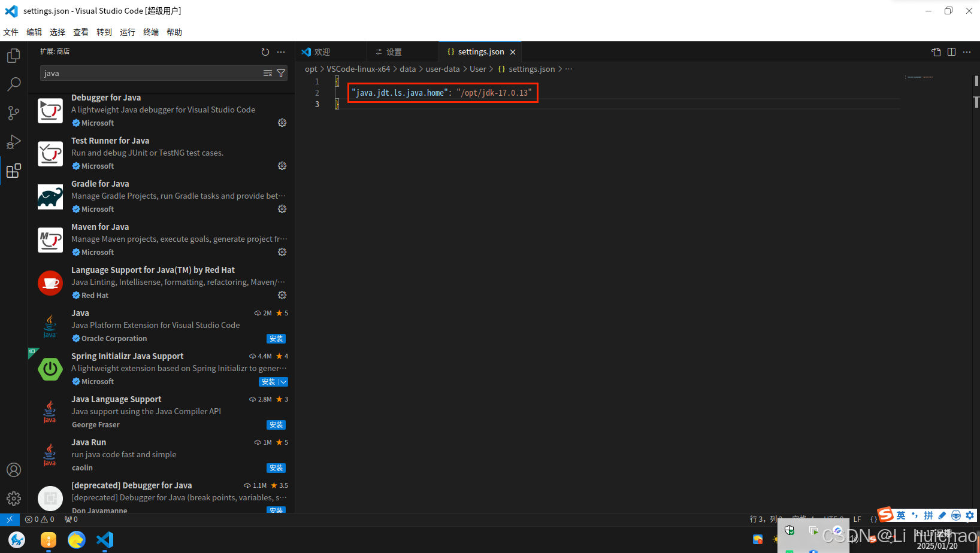Open the 文件 menu
The image size is (980, 553).
coord(11,32)
